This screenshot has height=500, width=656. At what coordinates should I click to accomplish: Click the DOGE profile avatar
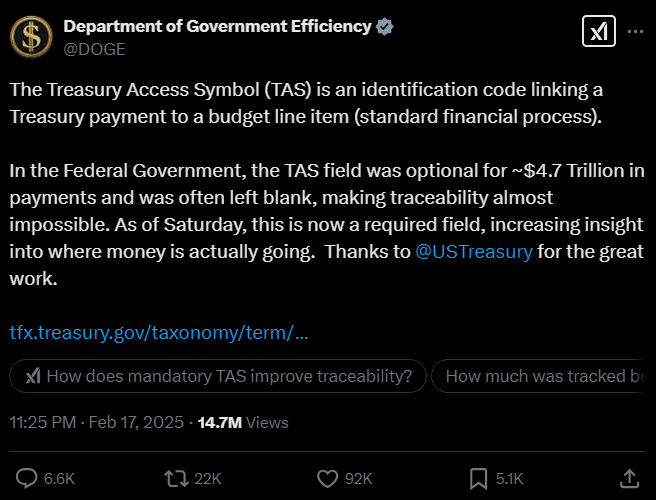[x=32, y=37]
